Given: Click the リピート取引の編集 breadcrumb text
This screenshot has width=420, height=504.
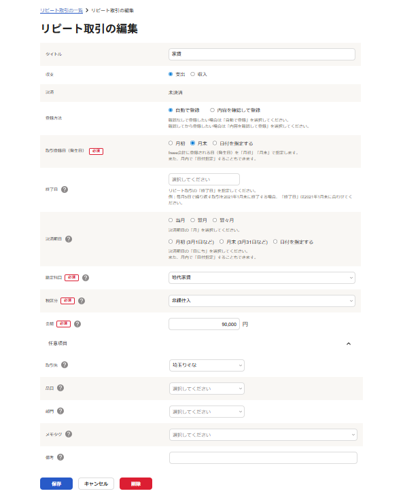Looking at the screenshot, I should [x=113, y=11].
